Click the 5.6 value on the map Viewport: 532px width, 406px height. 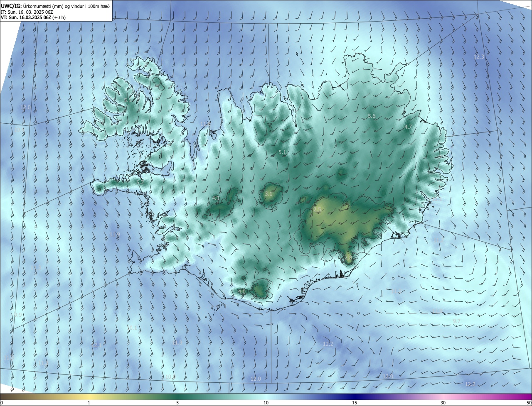point(372,116)
